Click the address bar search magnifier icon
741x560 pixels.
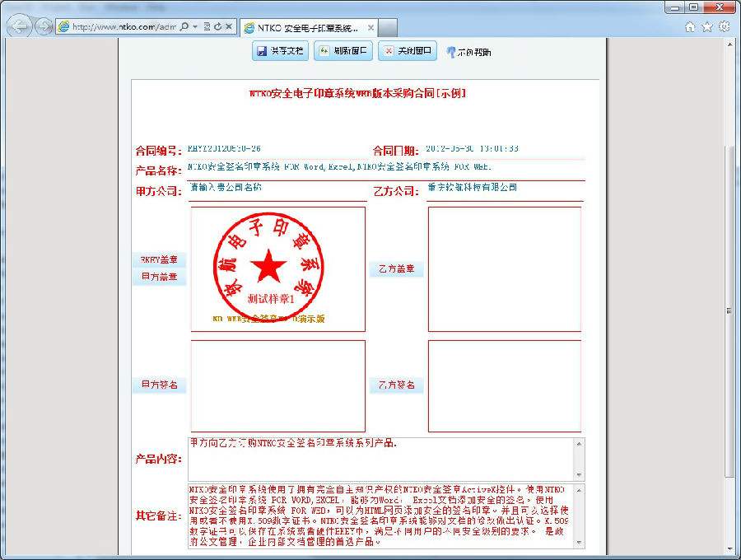(x=184, y=26)
